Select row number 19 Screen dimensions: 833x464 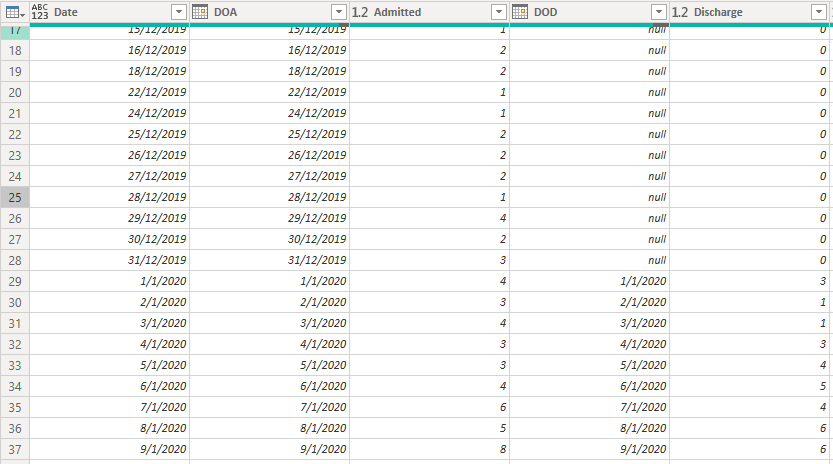pos(15,71)
